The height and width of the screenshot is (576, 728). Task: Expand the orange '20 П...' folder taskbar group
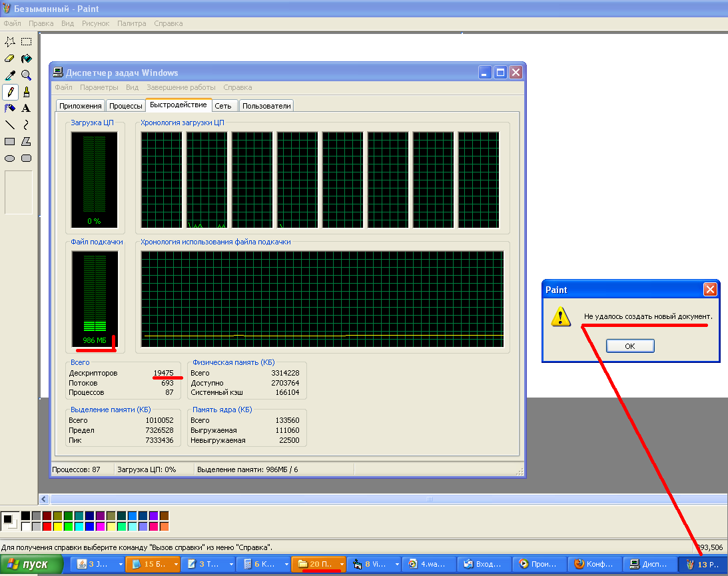(x=342, y=565)
